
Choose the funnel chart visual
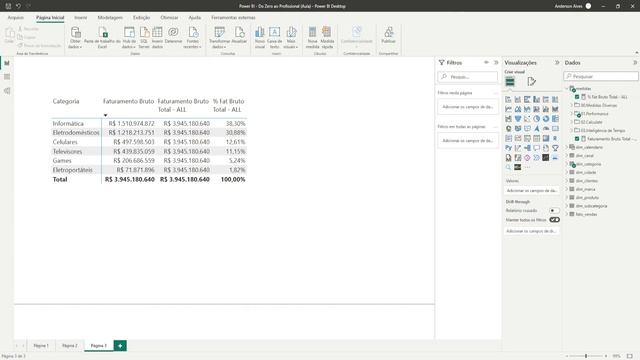coord(518,119)
